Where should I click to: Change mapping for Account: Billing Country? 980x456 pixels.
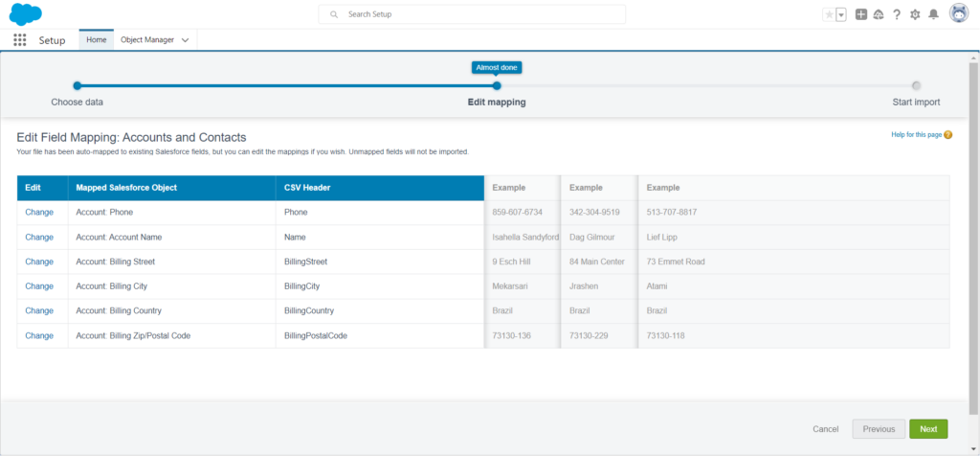[39, 310]
